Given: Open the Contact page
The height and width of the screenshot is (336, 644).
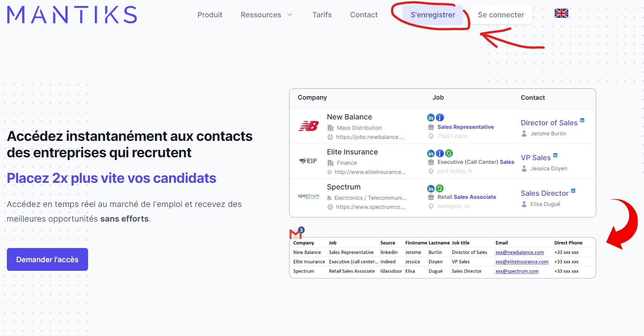Looking at the screenshot, I should click(x=364, y=15).
